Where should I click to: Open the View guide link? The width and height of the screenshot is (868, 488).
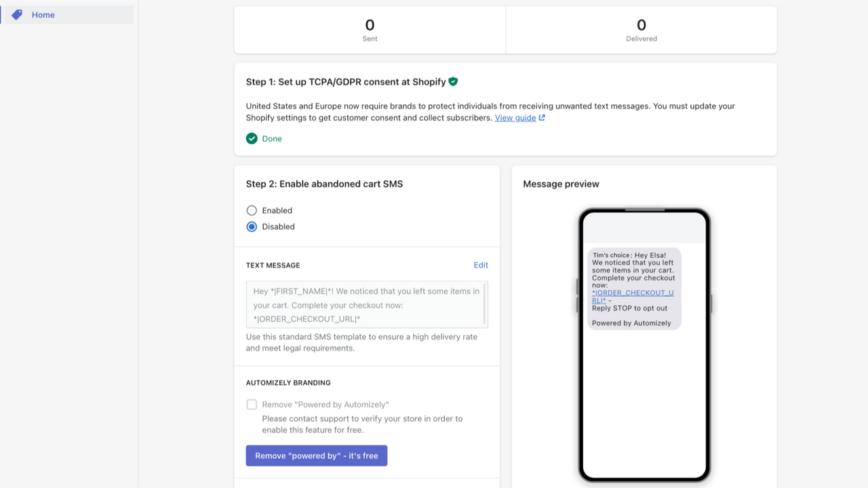515,118
